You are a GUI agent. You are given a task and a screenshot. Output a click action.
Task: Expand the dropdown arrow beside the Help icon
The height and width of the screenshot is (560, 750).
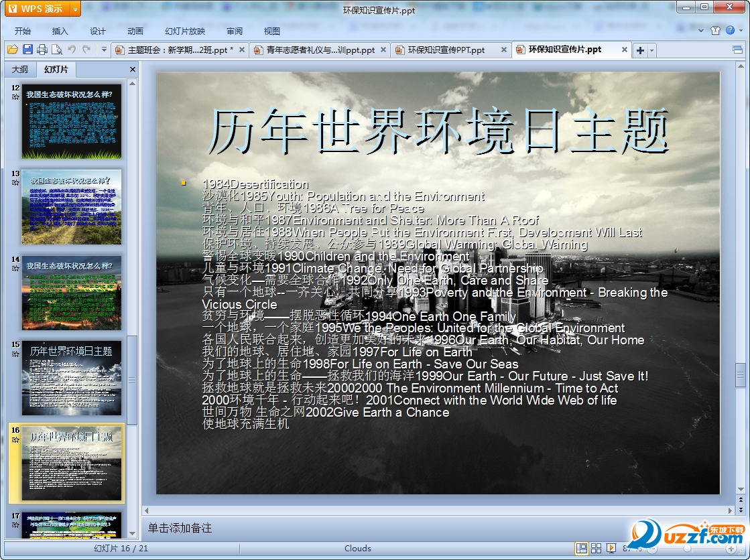point(741,31)
